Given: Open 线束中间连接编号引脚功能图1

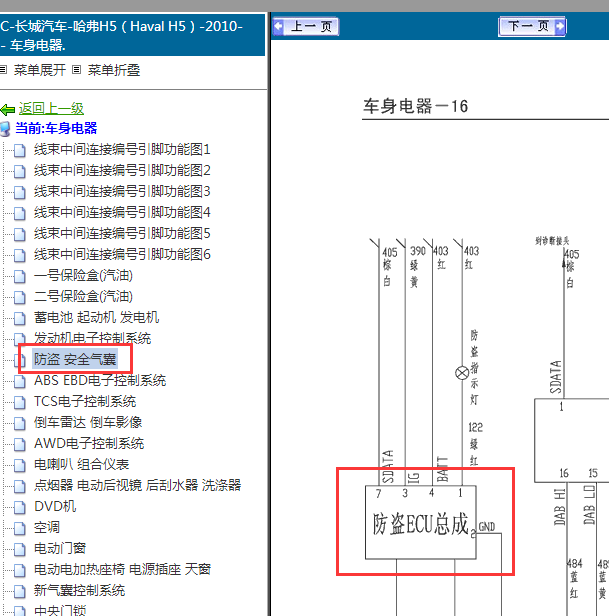Looking at the screenshot, I should click(122, 149).
